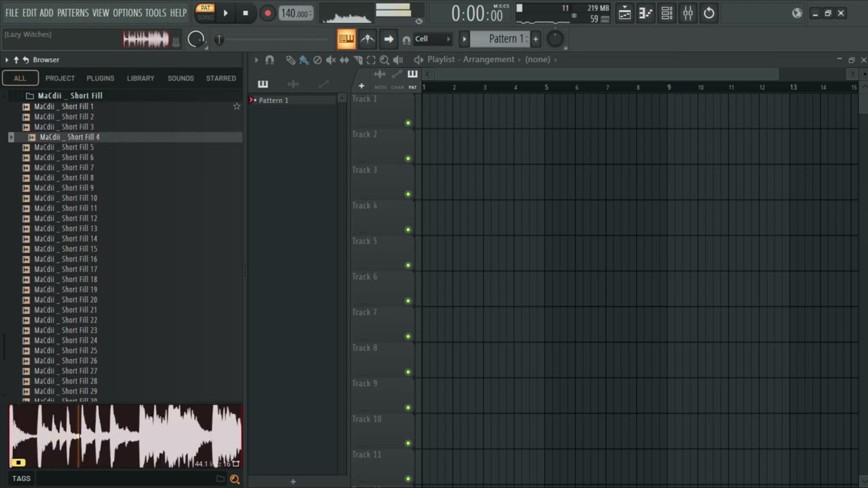Screen dimensions: 868x488
Task: Switch to the SOUNDS browser tab
Action: tap(180, 78)
